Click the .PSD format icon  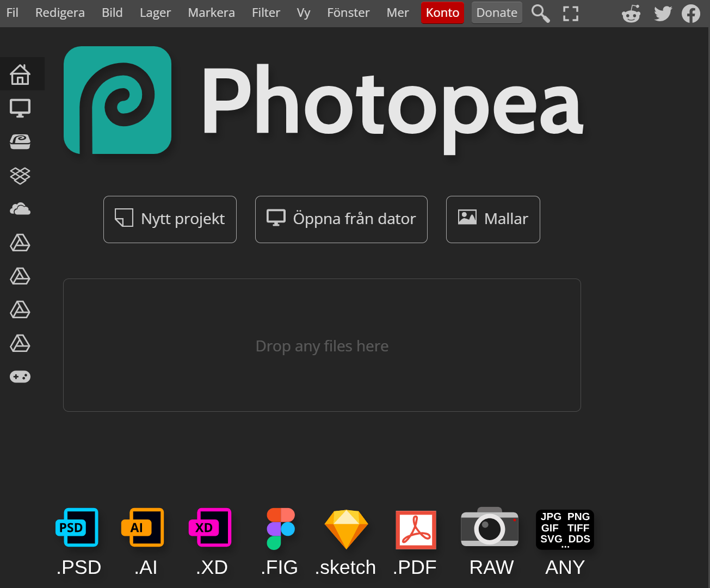(77, 527)
